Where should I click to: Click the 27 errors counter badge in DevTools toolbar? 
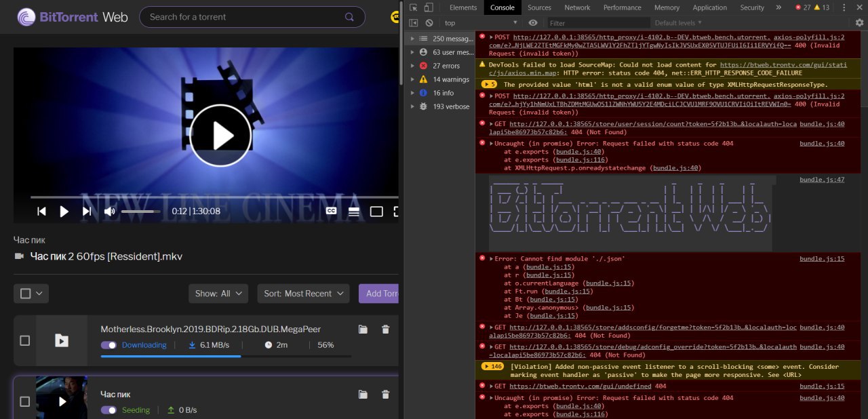[802, 7]
